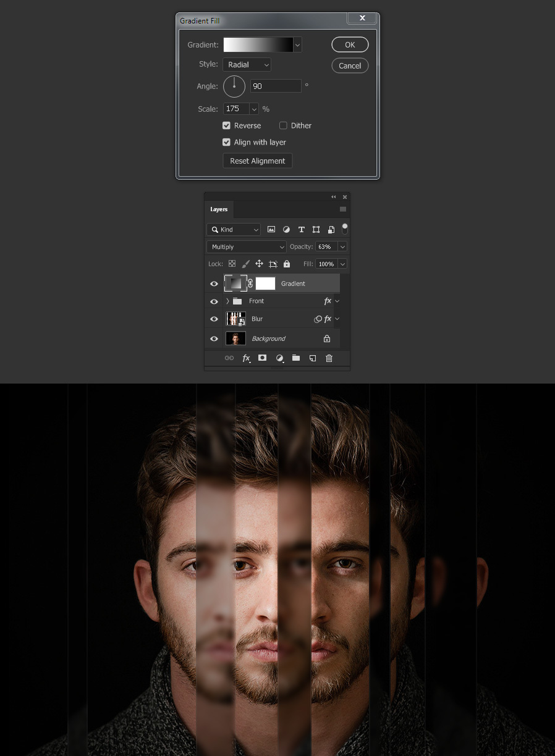Select the Gradient layer name
The height and width of the screenshot is (756, 555).
[x=293, y=283]
